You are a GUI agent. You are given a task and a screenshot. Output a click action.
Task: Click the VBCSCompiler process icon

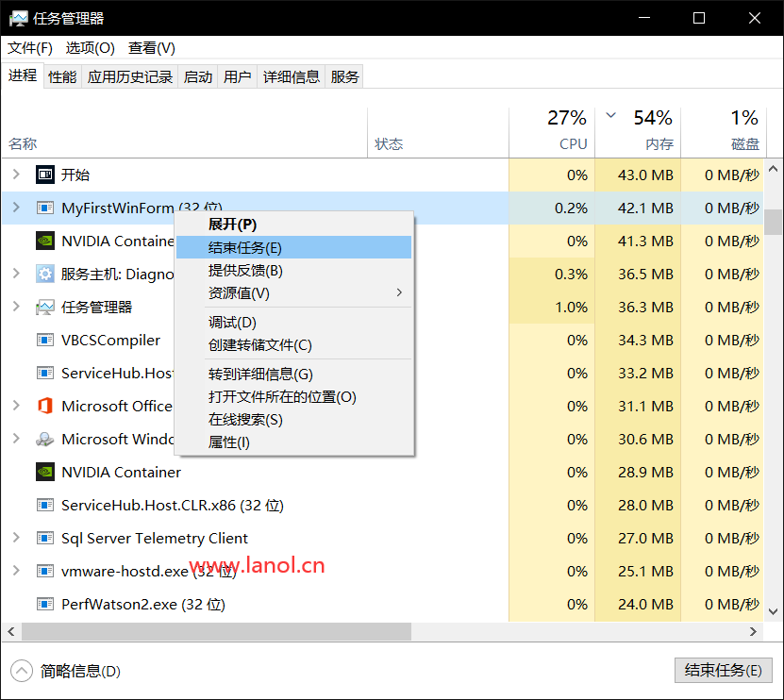[x=45, y=340]
